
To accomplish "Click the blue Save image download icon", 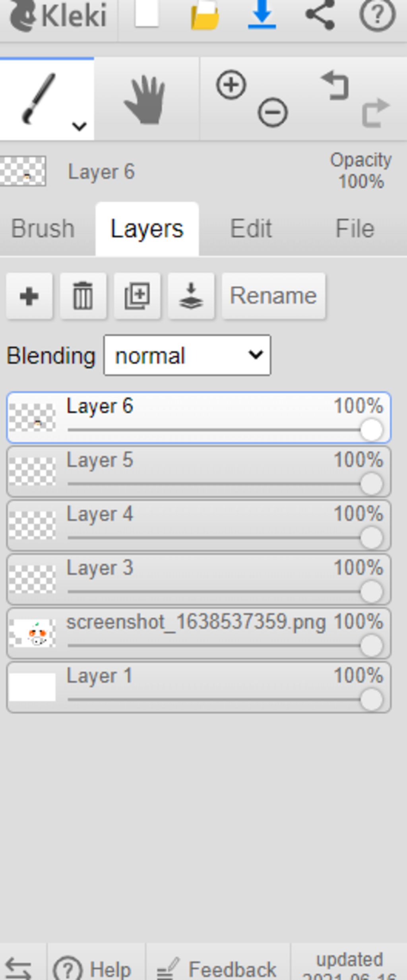I will (x=262, y=15).
